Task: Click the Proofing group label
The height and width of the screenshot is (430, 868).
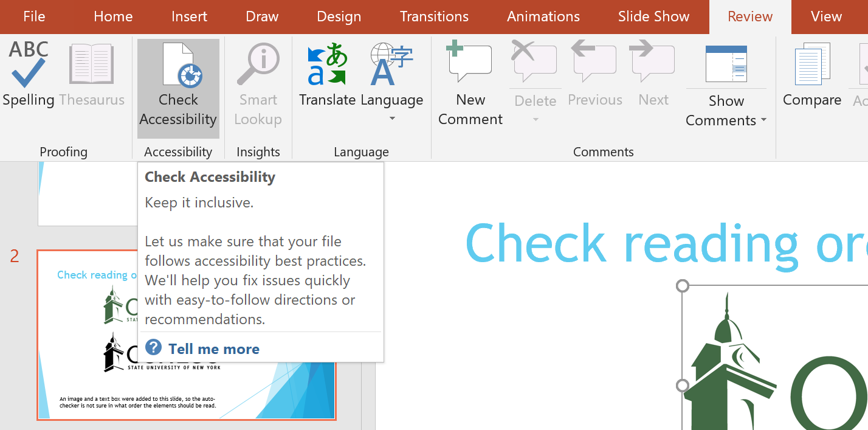Action: click(64, 152)
